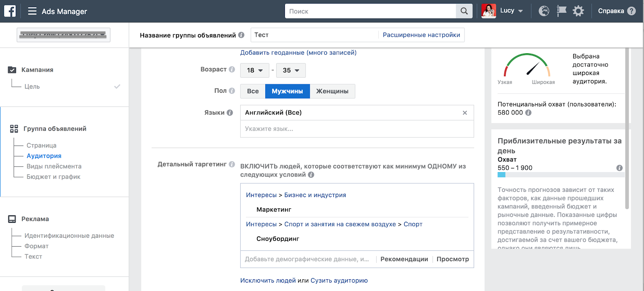
Task: Expand the Lucy account dropdown arrow
Action: pyautogui.click(x=520, y=11)
